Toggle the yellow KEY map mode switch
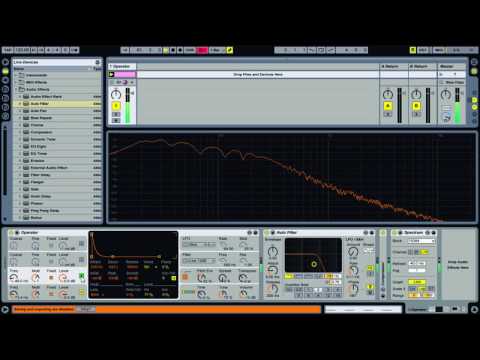Image resolution: width=480 pixels, height=360 pixels. (413, 50)
